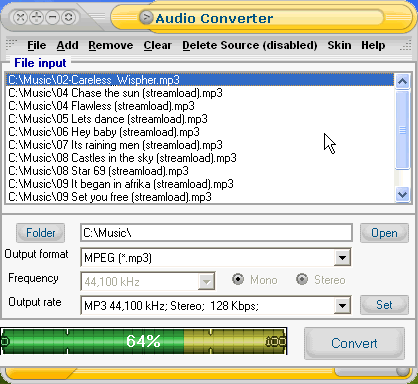Image resolution: width=418 pixels, height=384 pixels.
Task: Click the Folder button
Action: pos(41,233)
